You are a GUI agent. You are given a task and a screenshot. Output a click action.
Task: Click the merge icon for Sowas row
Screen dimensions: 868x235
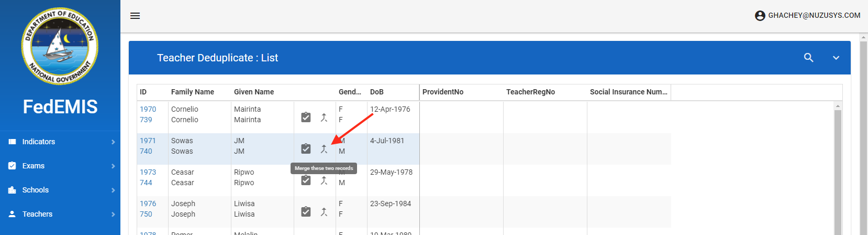tap(324, 149)
